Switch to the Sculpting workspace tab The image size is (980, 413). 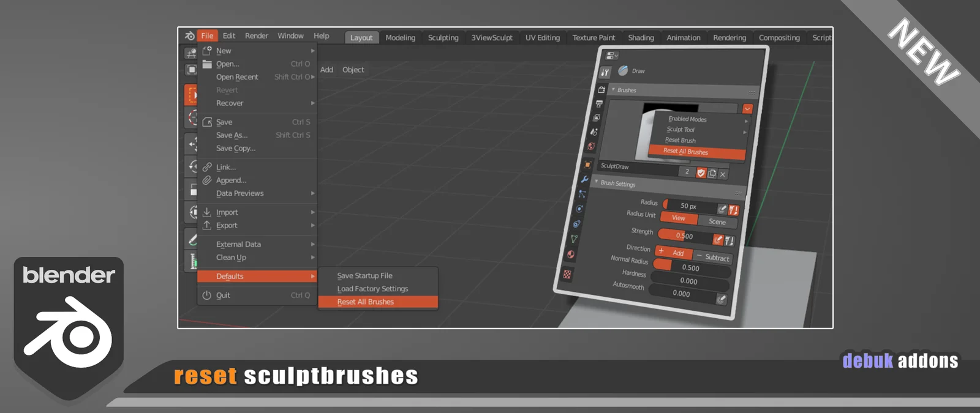click(x=443, y=38)
